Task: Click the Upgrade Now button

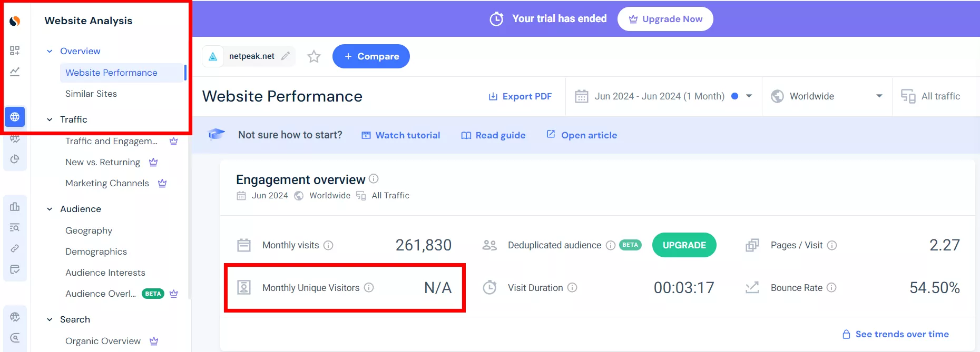Action: [x=665, y=19]
